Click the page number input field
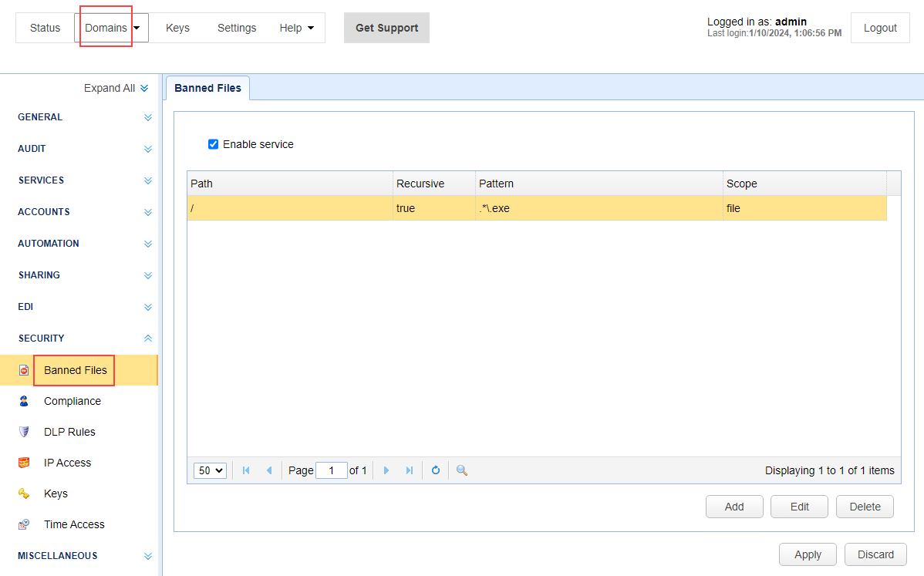Viewport: 924px width, 576px height. pyautogui.click(x=332, y=470)
